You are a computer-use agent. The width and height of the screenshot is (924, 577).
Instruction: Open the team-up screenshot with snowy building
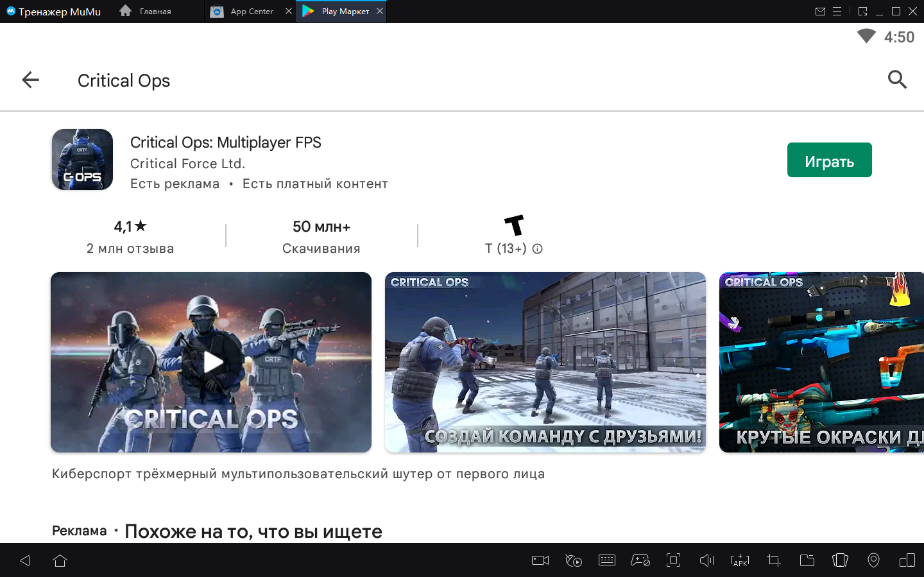click(545, 362)
